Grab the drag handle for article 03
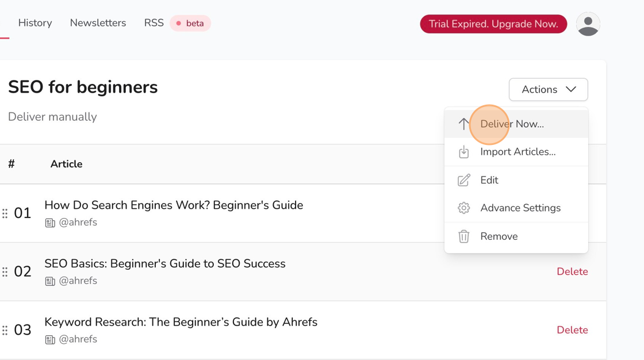Viewport: 644px width, 360px height. click(x=5, y=330)
